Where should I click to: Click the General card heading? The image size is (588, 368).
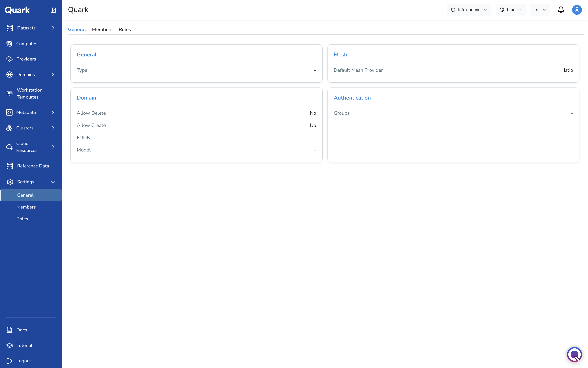point(87,55)
